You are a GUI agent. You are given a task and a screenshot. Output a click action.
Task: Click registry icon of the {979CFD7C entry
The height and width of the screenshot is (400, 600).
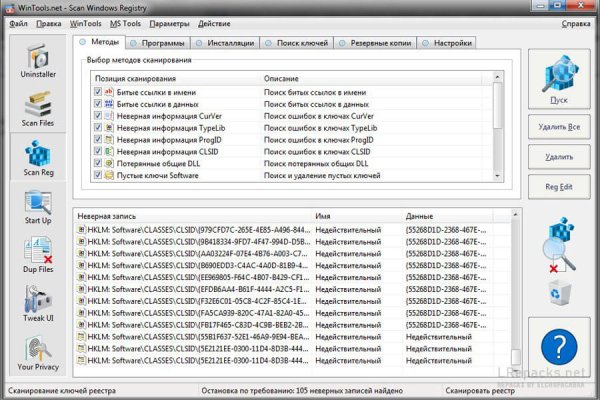[81, 230]
